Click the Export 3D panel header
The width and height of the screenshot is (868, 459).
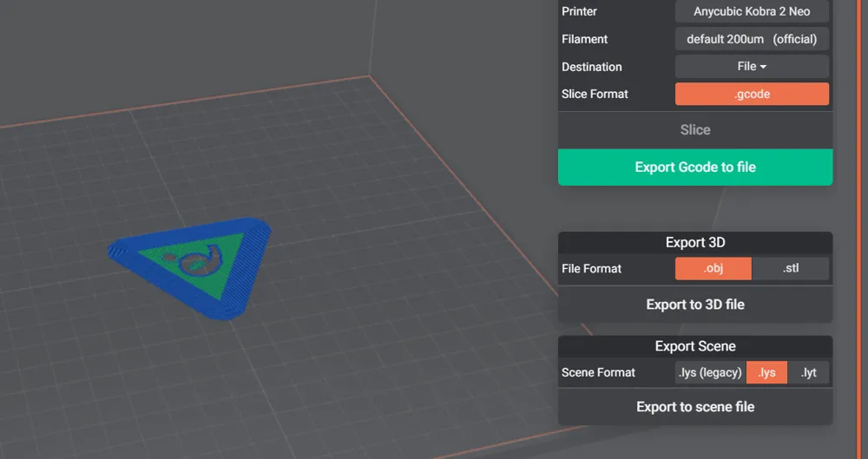point(695,242)
